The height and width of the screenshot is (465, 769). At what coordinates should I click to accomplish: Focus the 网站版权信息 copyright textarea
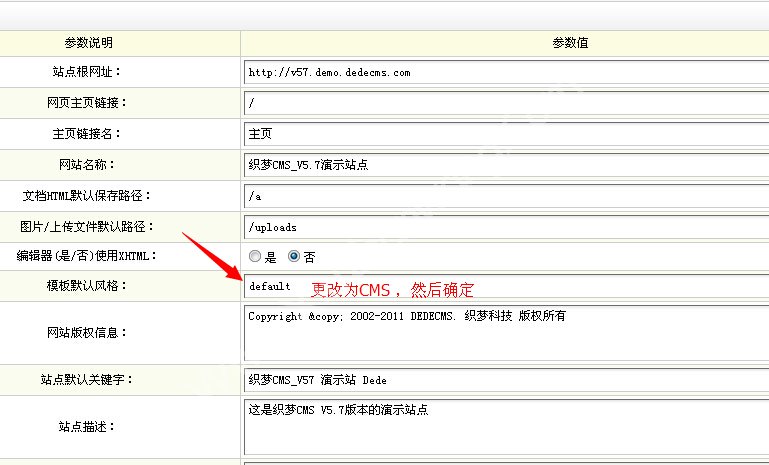point(505,333)
